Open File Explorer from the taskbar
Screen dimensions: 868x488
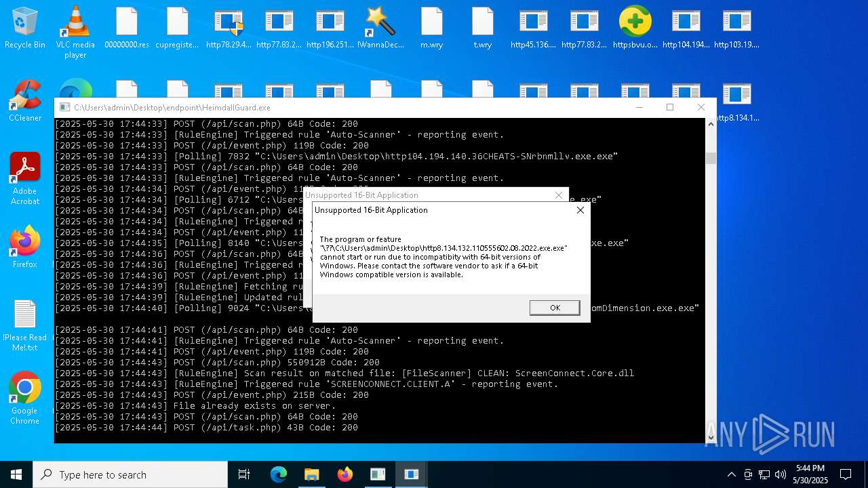tap(311, 474)
